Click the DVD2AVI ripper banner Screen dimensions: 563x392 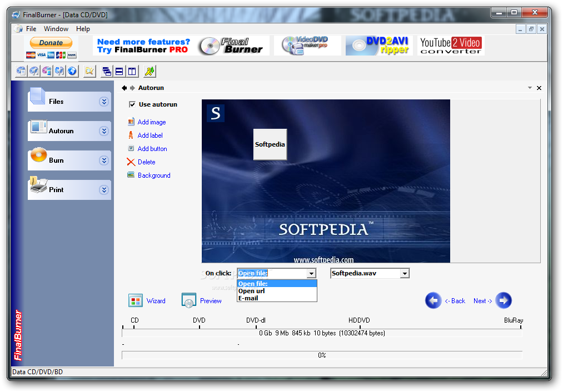[379, 46]
